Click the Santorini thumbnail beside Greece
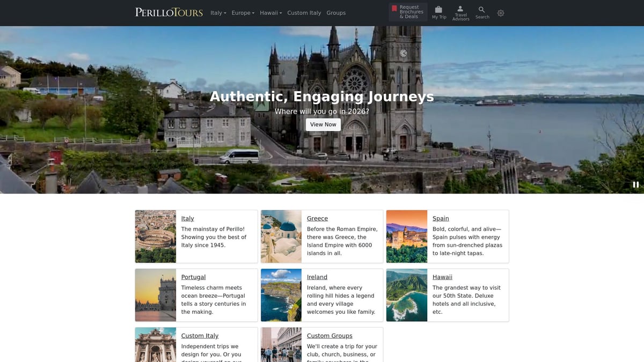 point(281,236)
